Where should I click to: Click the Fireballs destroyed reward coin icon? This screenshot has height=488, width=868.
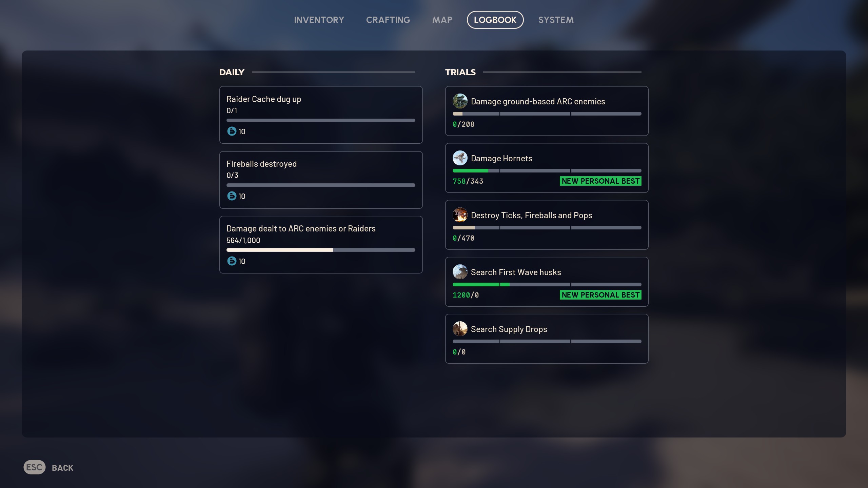pyautogui.click(x=232, y=196)
